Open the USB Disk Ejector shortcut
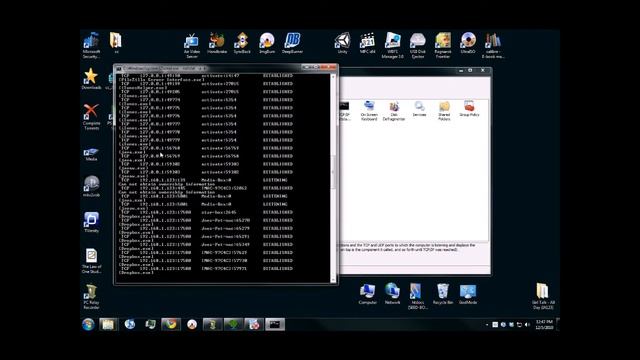Screen dimensions: 640x360 click(x=418, y=45)
